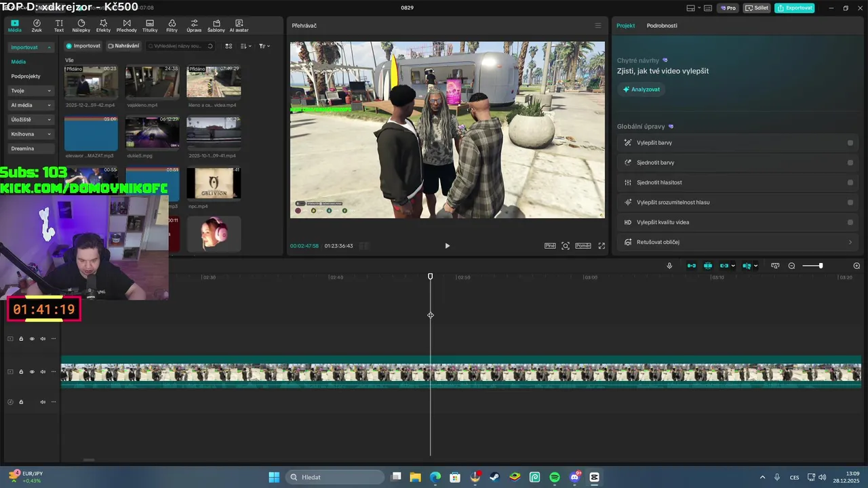Open the Šablony templates panel
The image size is (868, 488).
click(216, 26)
